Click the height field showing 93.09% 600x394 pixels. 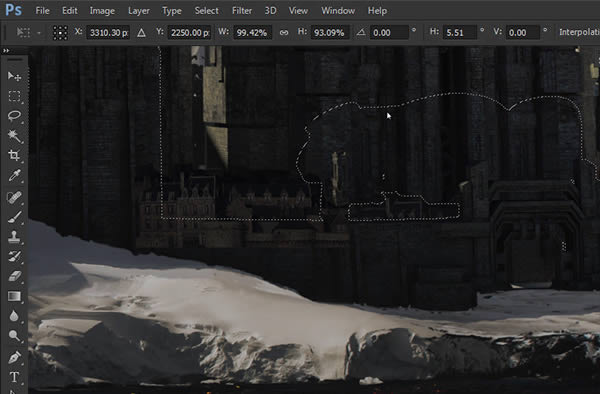point(329,33)
